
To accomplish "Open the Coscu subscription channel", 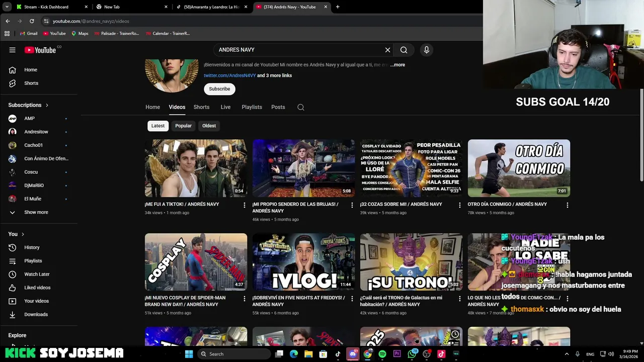I will 39,172.
